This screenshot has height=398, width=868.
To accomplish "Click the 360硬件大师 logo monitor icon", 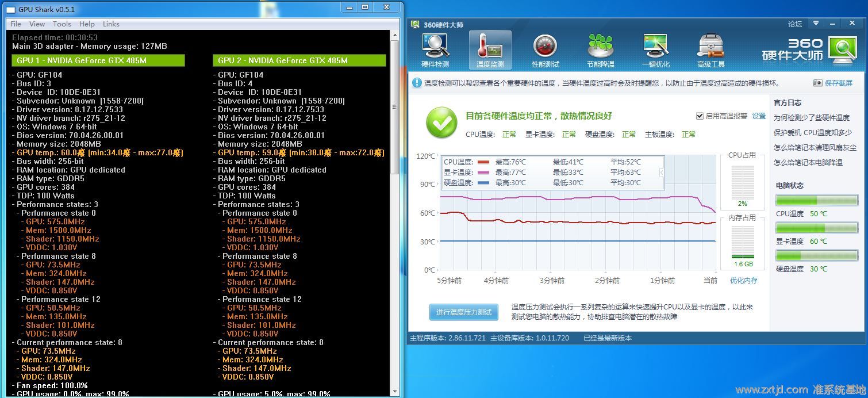I will tap(843, 49).
